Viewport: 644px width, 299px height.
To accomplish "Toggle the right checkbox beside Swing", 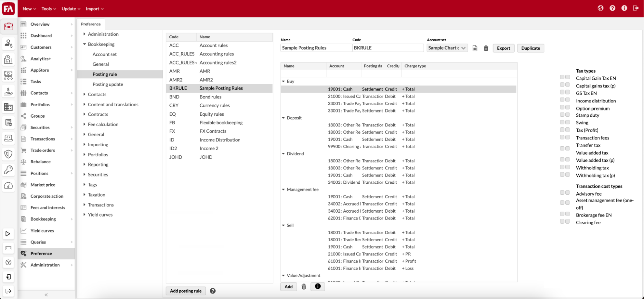I will tap(568, 122).
